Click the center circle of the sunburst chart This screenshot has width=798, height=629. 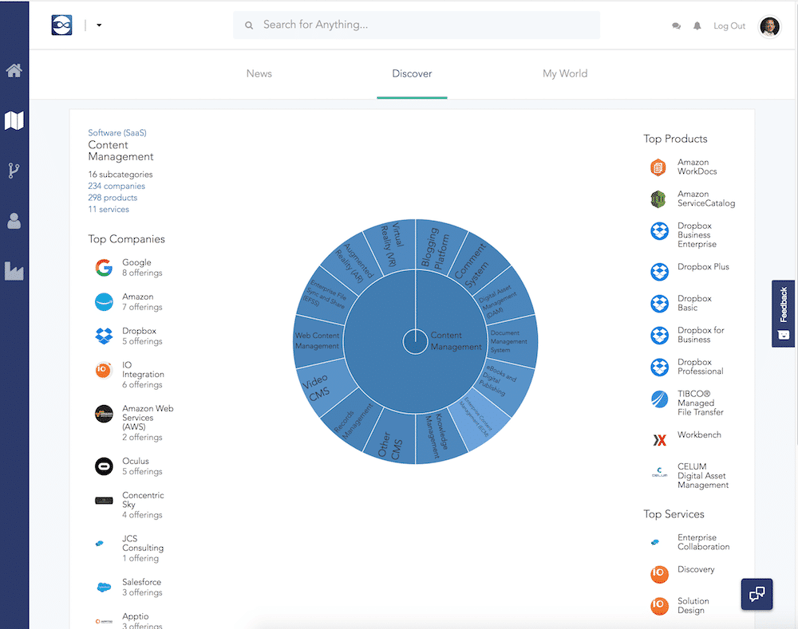pyautogui.click(x=415, y=342)
